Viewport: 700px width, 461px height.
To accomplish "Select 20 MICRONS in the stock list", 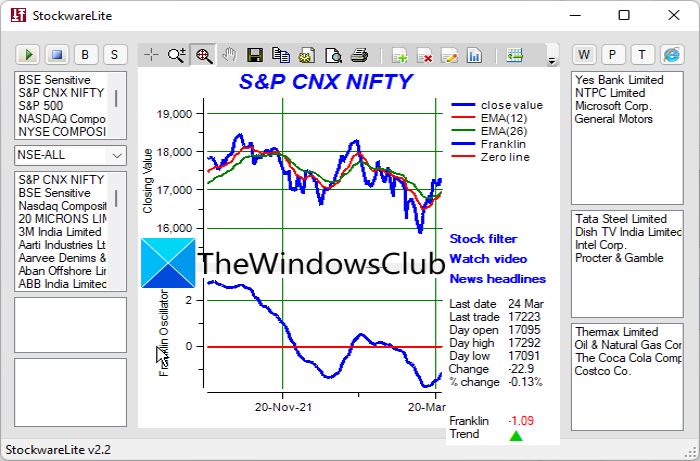I will click(x=62, y=219).
